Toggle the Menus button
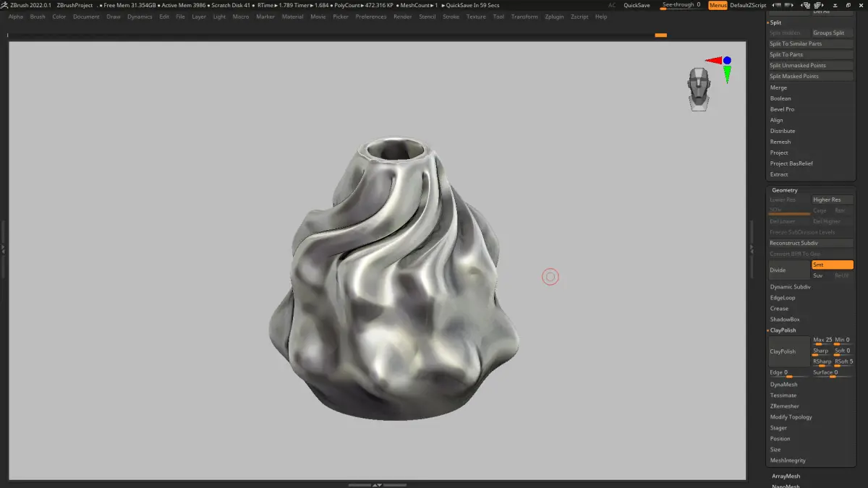868x488 pixels. [718, 5]
